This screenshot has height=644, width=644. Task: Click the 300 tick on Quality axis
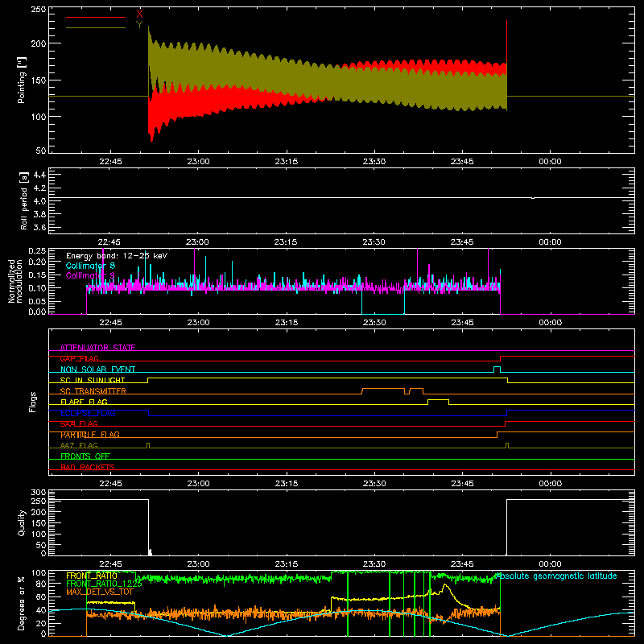click(39, 493)
